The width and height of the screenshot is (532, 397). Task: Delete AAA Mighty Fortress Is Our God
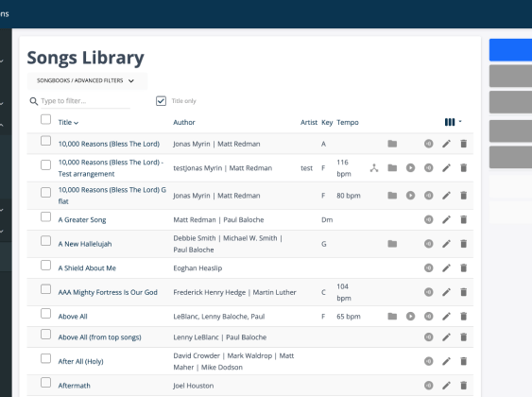click(x=463, y=292)
